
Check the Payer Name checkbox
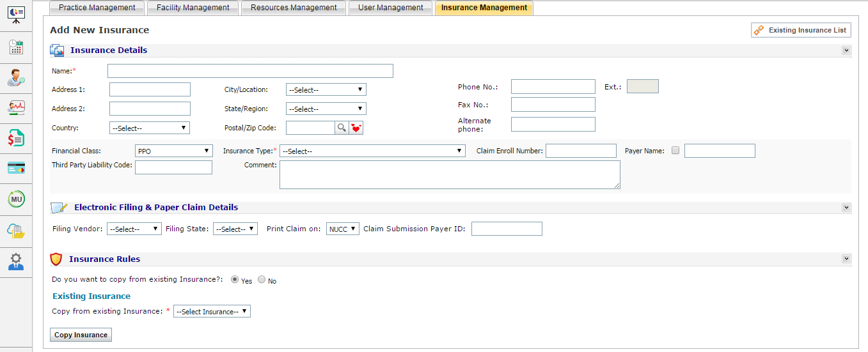pyautogui.click(x=675, y=151)
